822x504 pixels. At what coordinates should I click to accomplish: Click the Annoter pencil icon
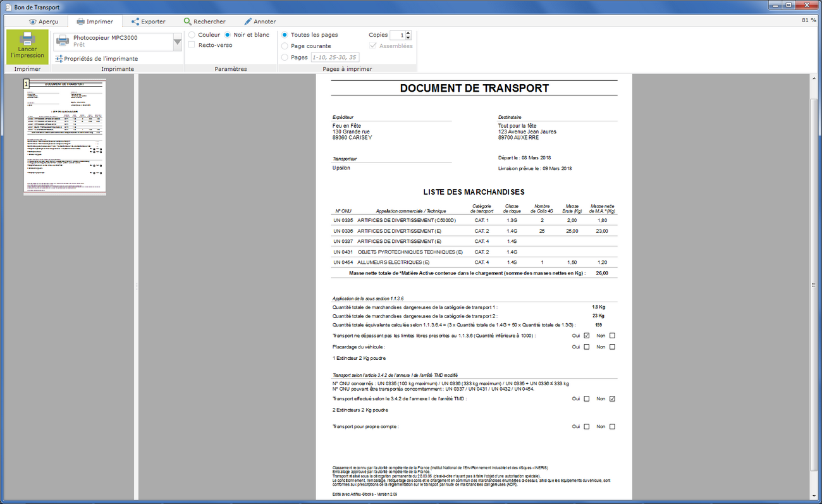tap(247, 22)
